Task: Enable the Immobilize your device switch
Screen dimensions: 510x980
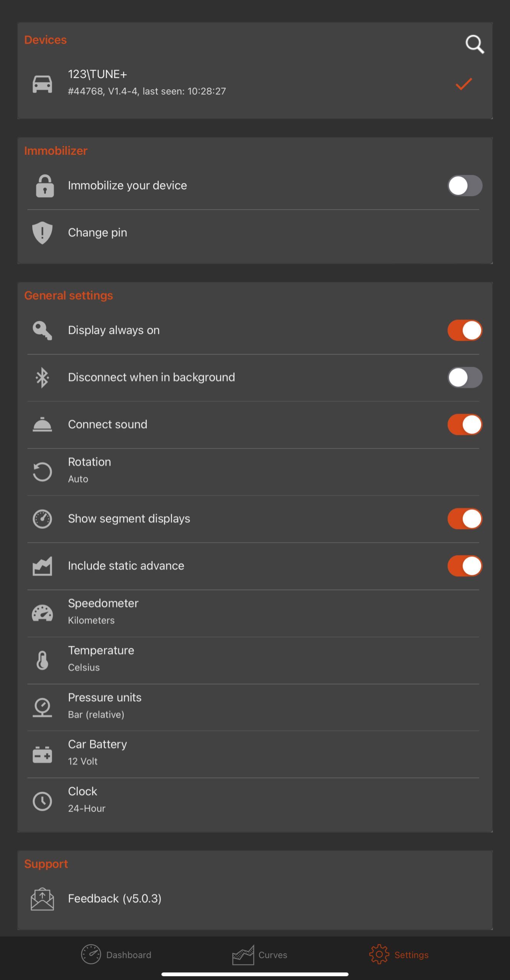Action: click(464, 186)
